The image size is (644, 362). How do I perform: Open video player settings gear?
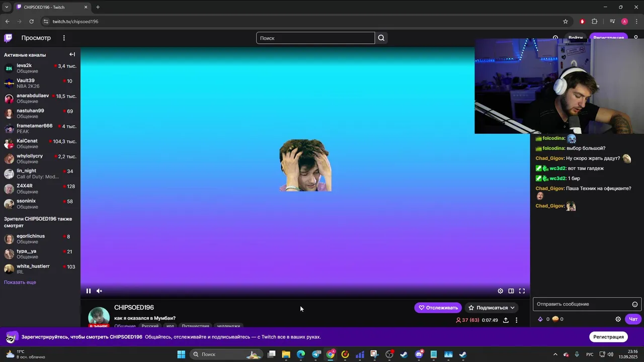(x=500, y=291)
